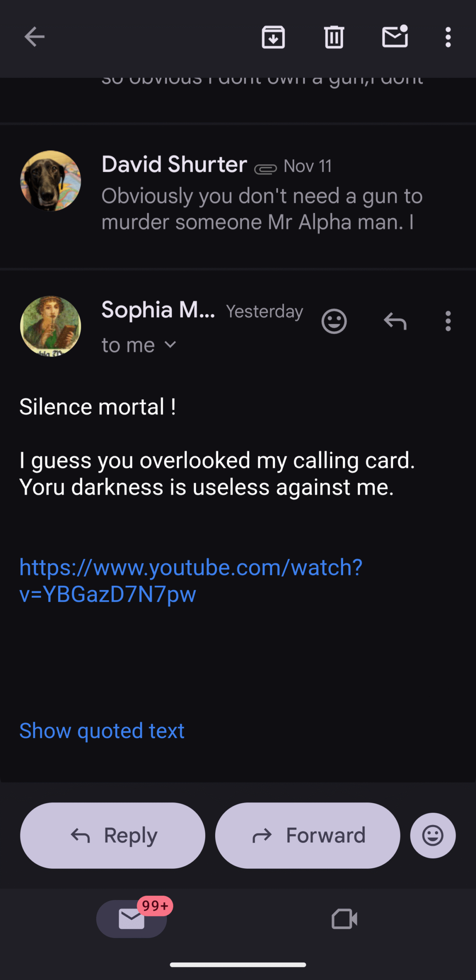This screenshot has height=980, width=476.
Task: Archive this email conversation
Action: click(273, 37)
